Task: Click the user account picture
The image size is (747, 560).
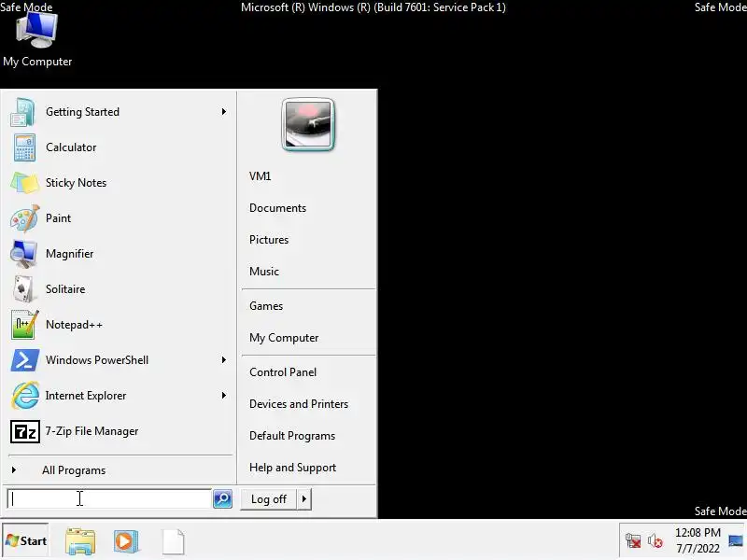Action: pos(308,125)
